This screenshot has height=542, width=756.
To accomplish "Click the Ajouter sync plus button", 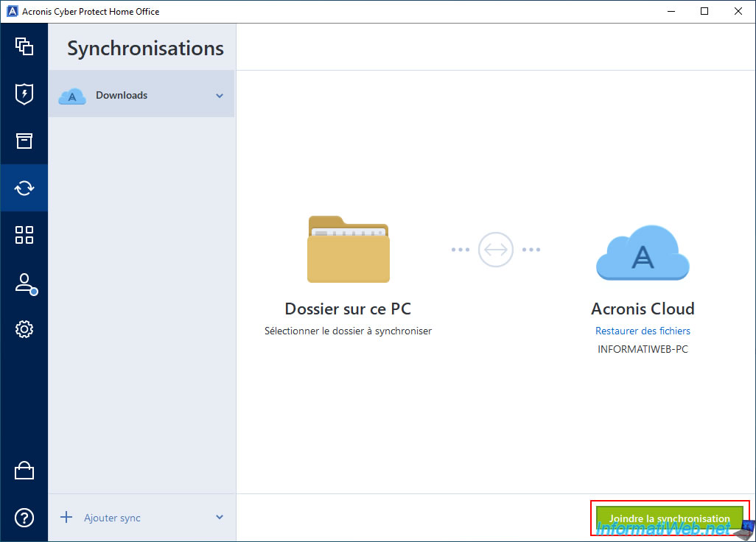I will 67,518.
